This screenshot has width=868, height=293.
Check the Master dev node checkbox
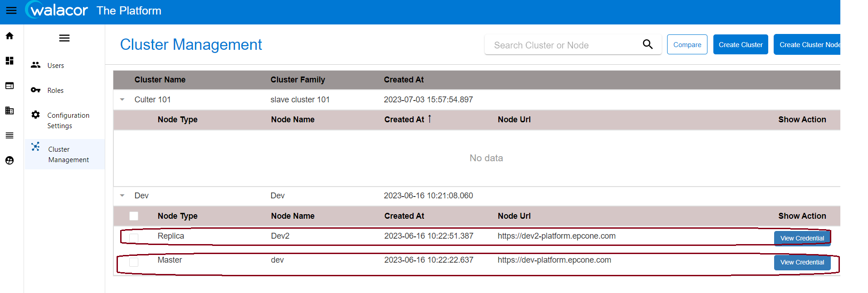click(x=134, y=262)
